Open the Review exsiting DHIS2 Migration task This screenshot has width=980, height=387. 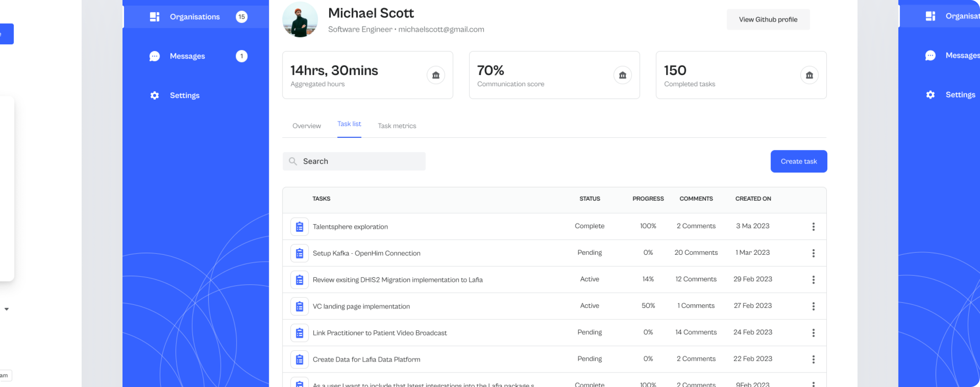click(x=397, y=280)
